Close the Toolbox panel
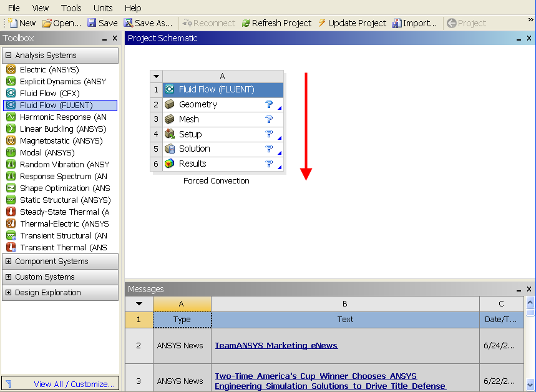 [115, 38]
